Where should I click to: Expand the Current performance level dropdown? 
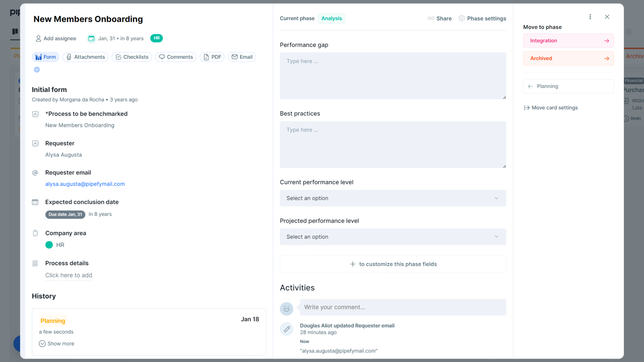click(x=393, y=198)
